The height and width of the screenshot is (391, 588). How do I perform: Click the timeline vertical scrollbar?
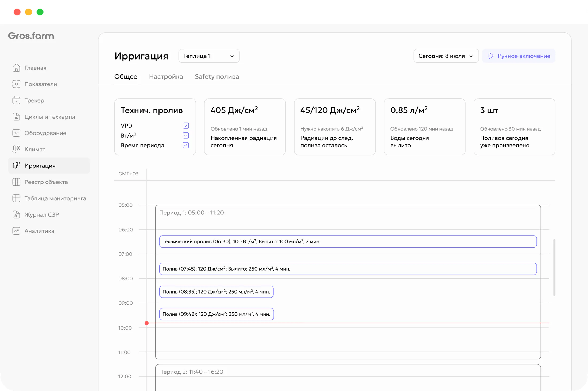554,268
